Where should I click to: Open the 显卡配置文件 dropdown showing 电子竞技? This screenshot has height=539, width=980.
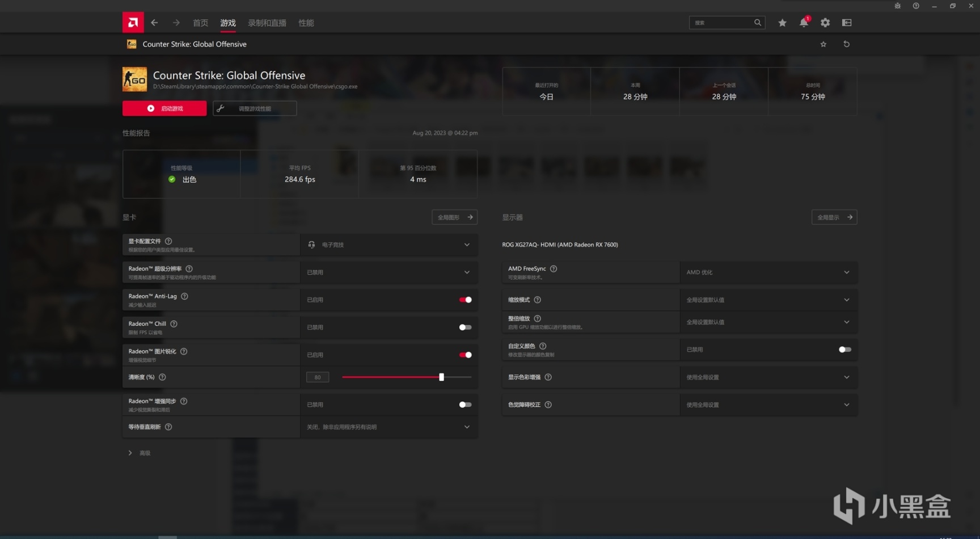click(x=389, y=245)
